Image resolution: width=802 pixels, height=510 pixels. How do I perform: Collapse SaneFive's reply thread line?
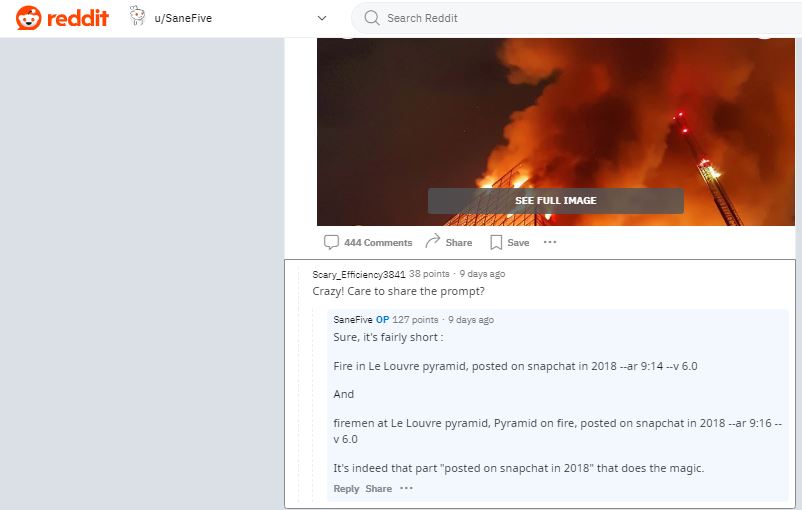(313, 404)
